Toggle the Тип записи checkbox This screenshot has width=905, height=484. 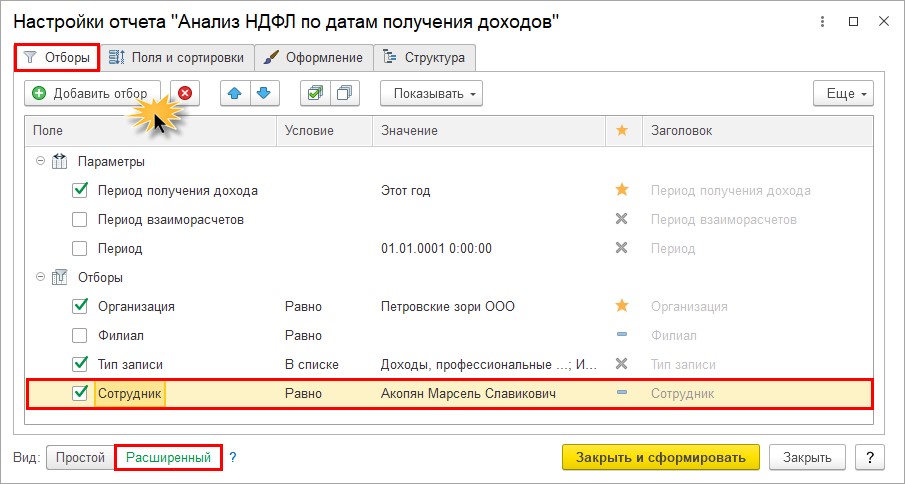(x=80, y=364)
